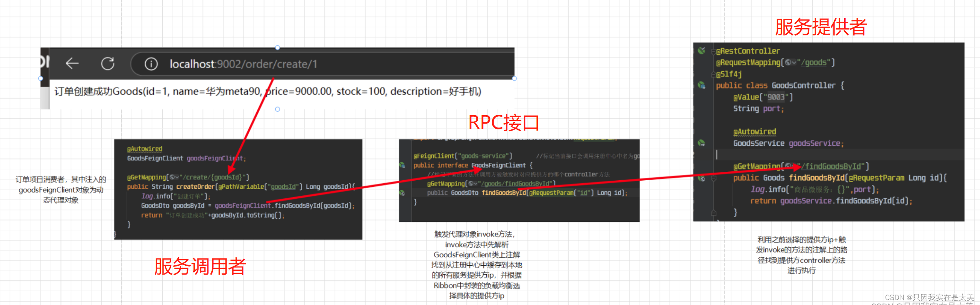Click the 服务提供者 heading

[821, 27]
